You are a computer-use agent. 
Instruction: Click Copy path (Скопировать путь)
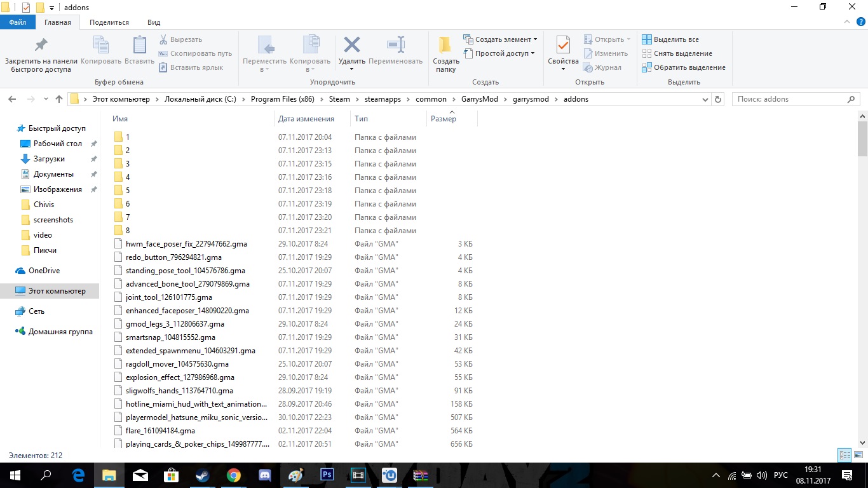(x=196, y=53)
